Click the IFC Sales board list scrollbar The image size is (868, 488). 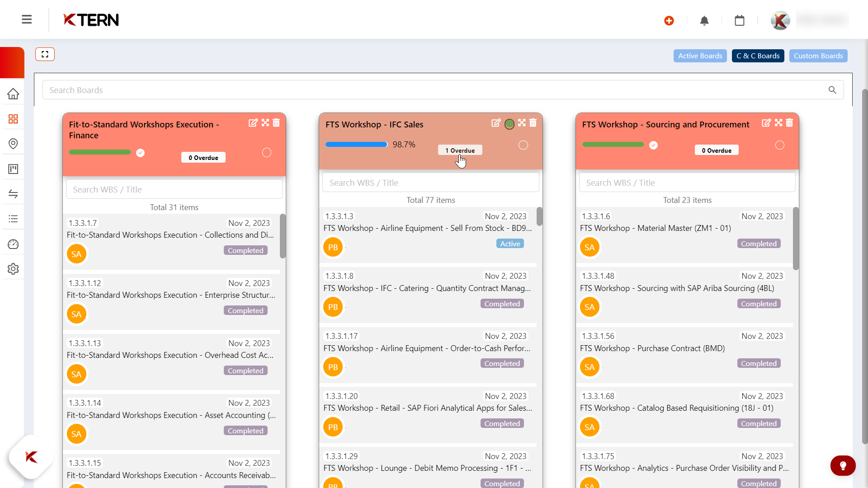click(539, 216)
